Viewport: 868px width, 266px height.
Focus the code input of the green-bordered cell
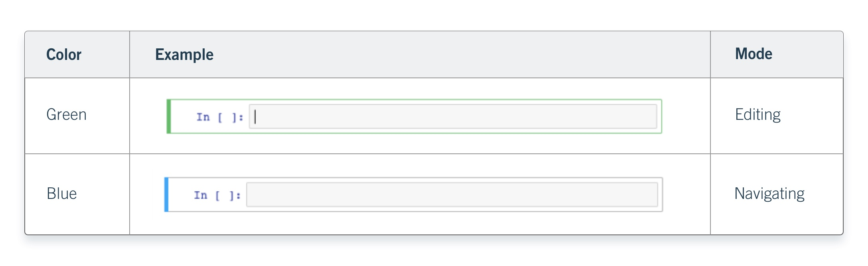[x=453, y=117]
